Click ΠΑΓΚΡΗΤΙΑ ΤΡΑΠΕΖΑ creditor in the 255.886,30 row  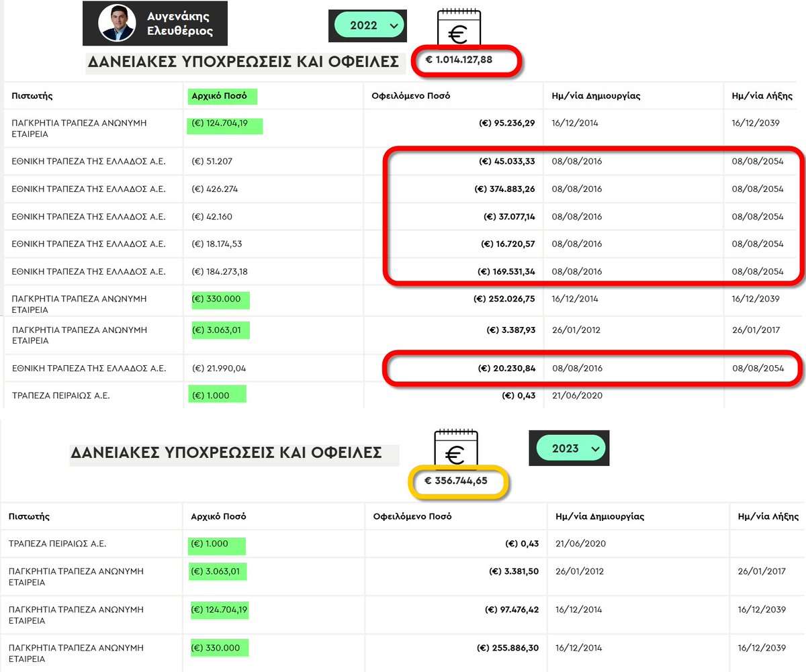coord(77,654)
